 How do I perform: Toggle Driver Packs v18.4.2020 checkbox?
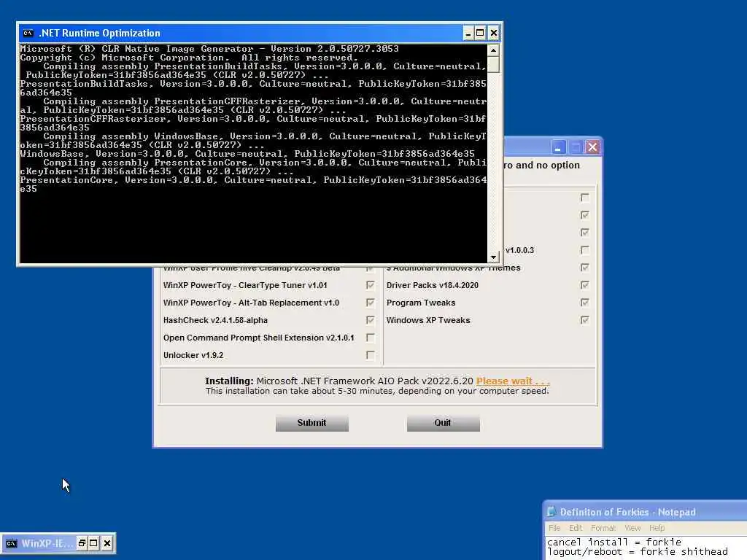click(584, 285)
